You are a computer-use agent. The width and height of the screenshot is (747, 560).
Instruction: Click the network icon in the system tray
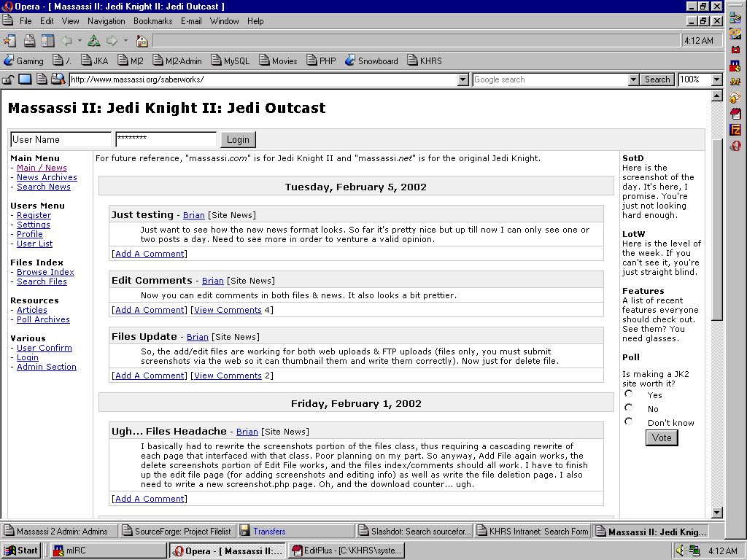(694, 551)
